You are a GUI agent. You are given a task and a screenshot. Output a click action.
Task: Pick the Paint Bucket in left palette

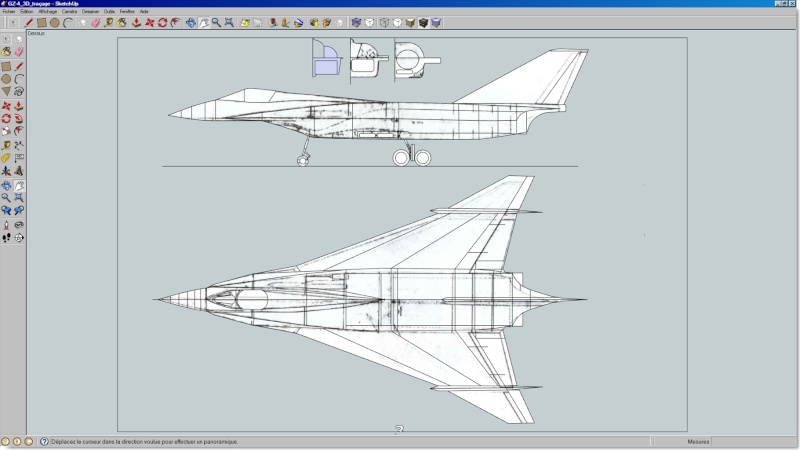6,52
